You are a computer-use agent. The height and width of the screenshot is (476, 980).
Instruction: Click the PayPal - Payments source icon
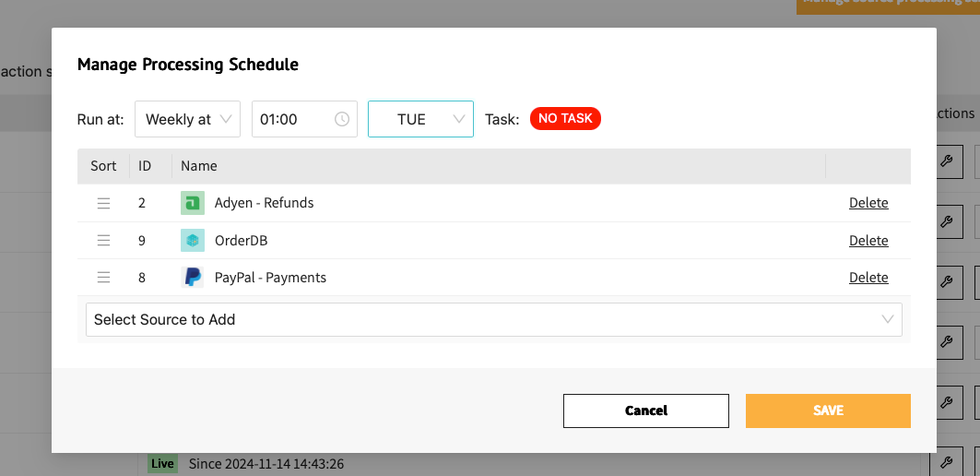192,278
